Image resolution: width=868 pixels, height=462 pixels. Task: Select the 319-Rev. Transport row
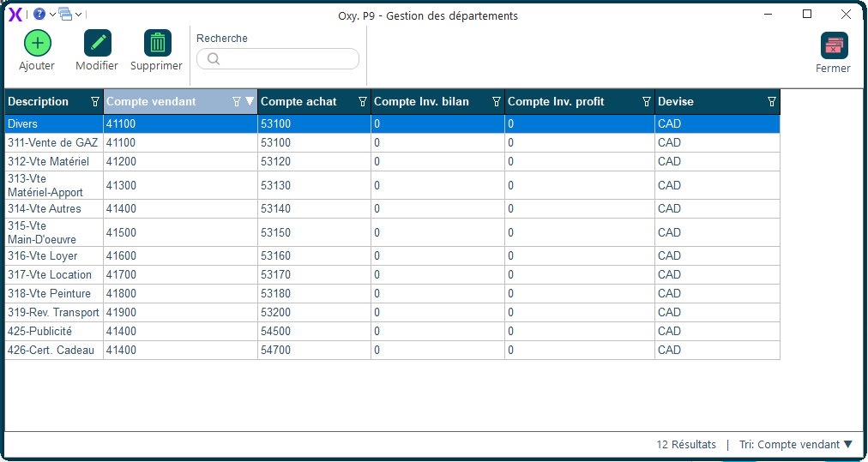pos(393,312)
